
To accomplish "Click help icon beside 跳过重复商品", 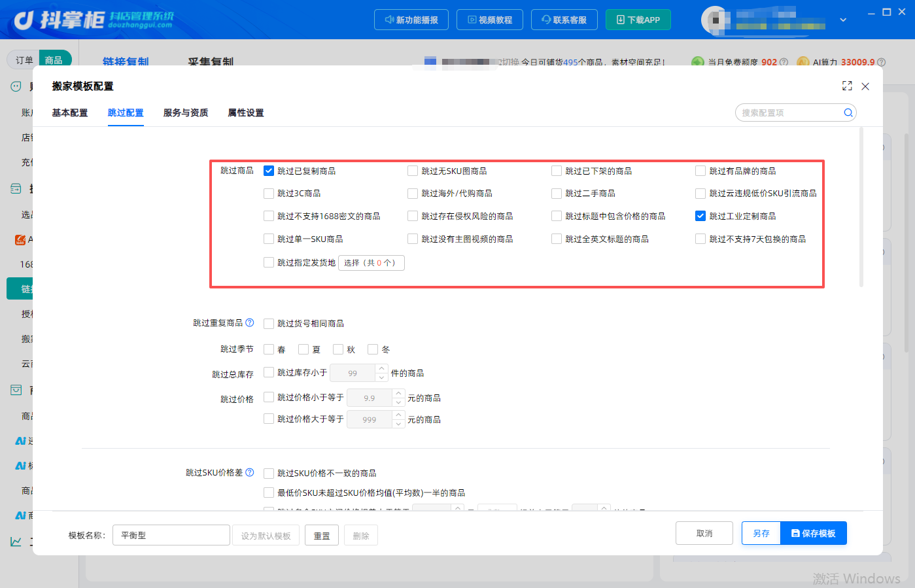I will pos(249,322).
